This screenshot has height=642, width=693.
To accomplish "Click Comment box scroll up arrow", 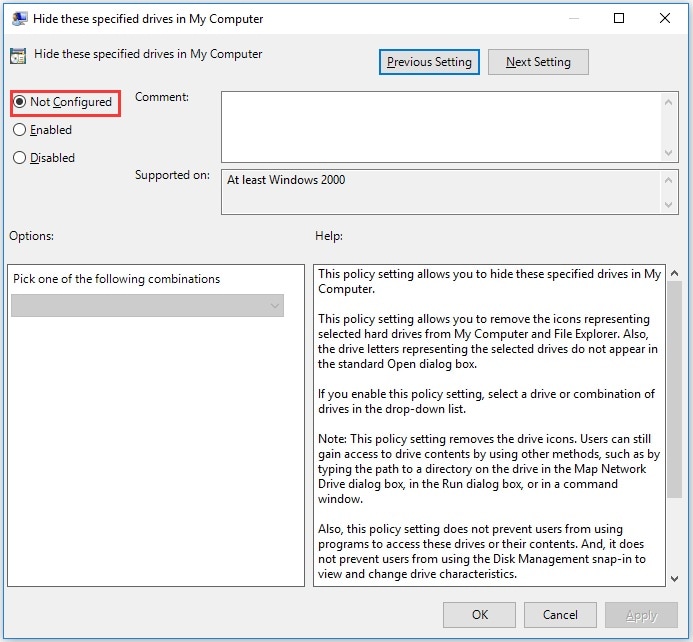I will [x=669, y=102].
